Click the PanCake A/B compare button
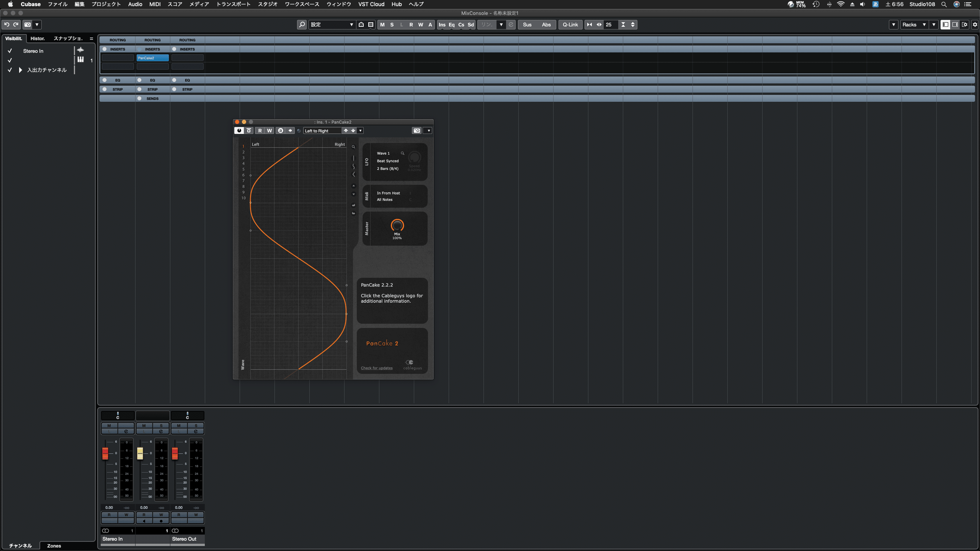980x551 pixels. pyautogui.click(x=281, y=130)
